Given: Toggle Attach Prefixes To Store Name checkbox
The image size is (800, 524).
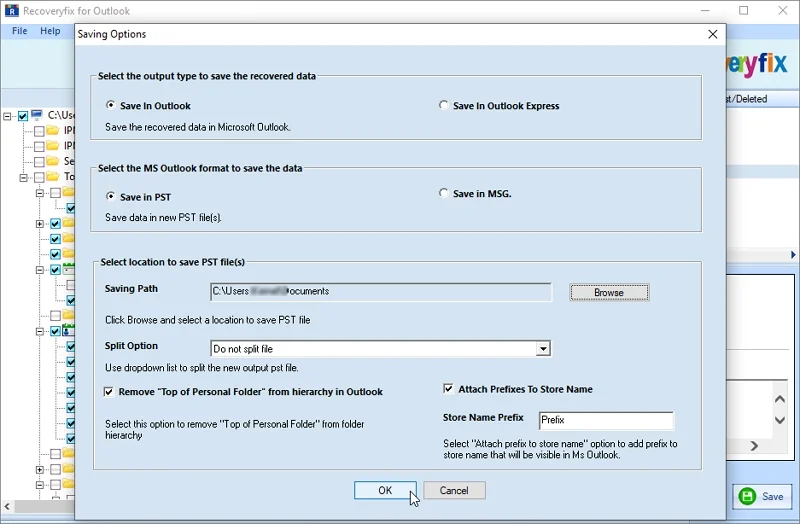Looking at the screenshot, I should 448,389.
